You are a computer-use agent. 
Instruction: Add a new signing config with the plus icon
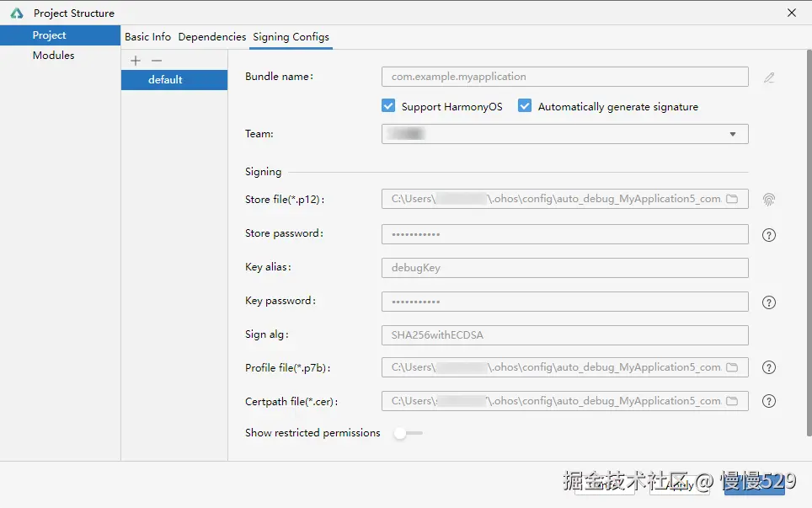136,61
